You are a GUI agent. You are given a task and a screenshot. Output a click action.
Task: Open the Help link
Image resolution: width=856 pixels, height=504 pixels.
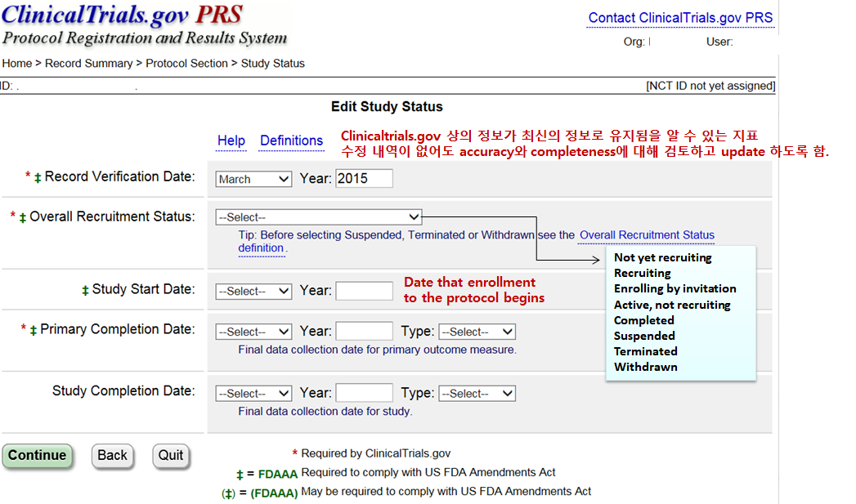point(231,140)
